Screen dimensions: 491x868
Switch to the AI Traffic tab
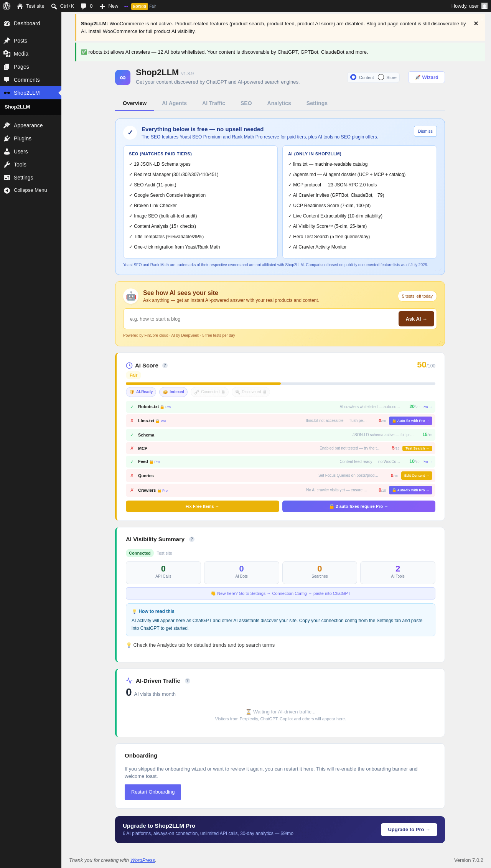(x=214, y=103)
